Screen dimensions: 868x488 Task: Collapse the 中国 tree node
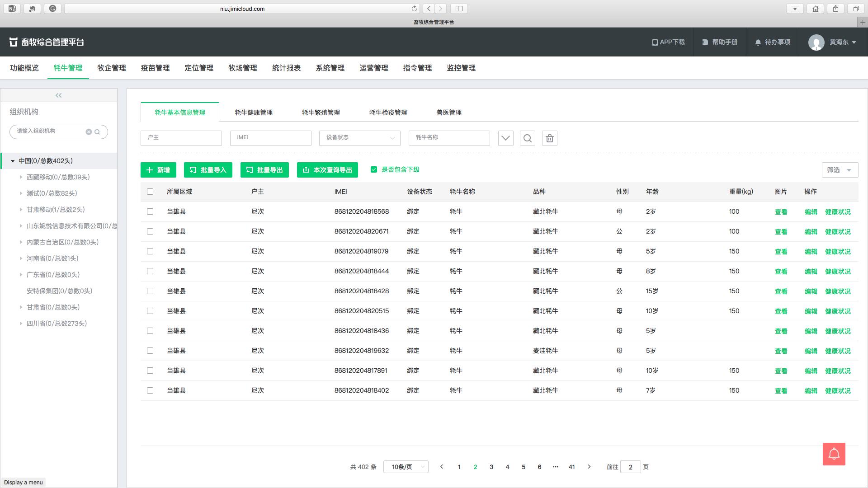[13, 161]
